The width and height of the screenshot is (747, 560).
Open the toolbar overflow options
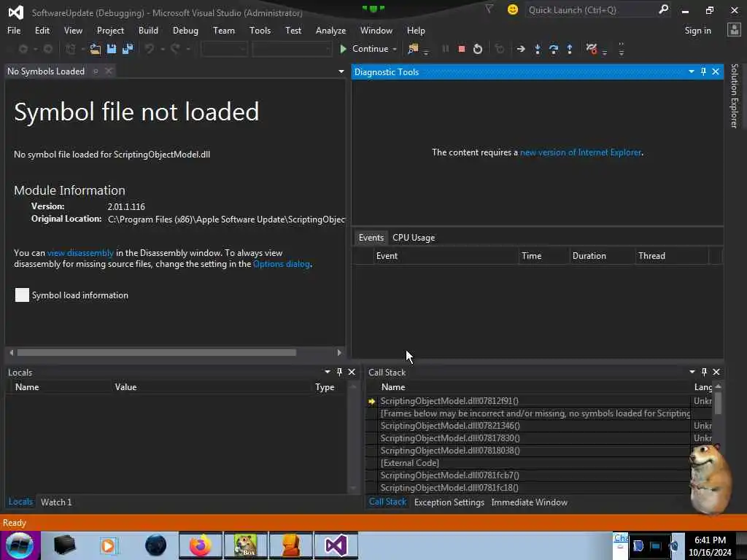[x=622, y=49]
